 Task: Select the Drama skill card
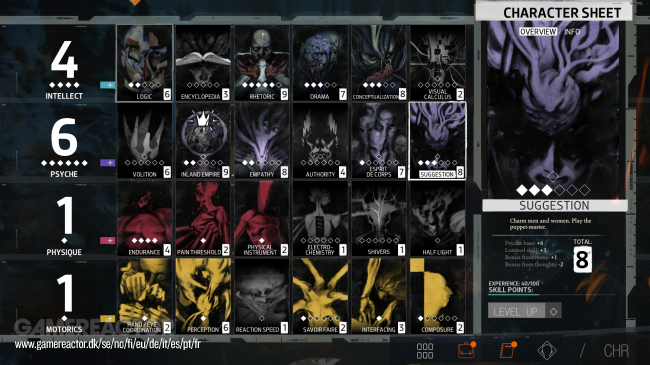320,63
